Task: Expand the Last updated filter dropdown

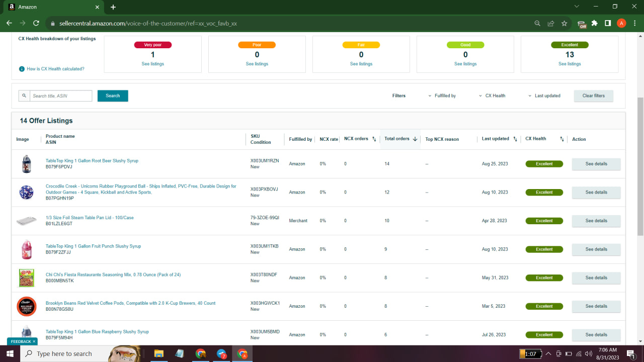Action: pos(544,96)
